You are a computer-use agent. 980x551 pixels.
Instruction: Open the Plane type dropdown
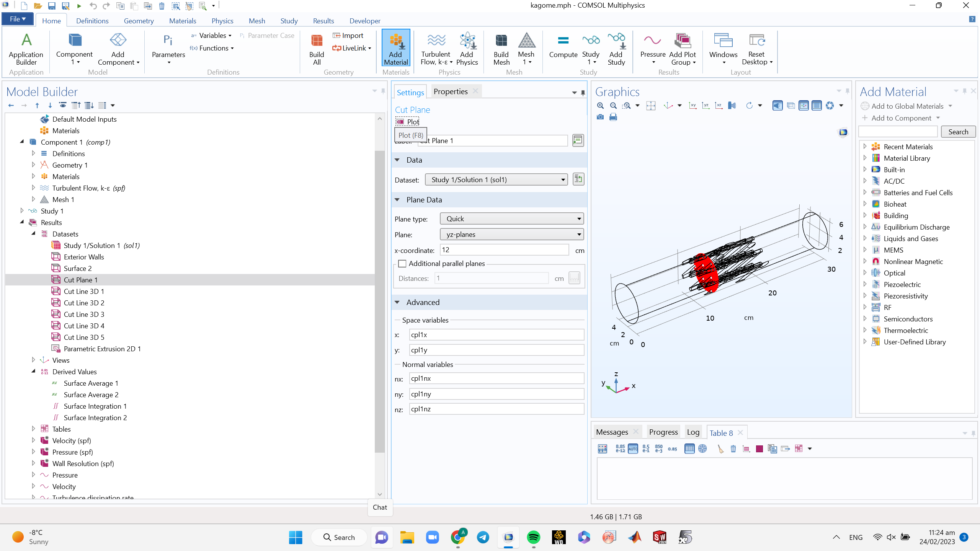tap(511, 218)
